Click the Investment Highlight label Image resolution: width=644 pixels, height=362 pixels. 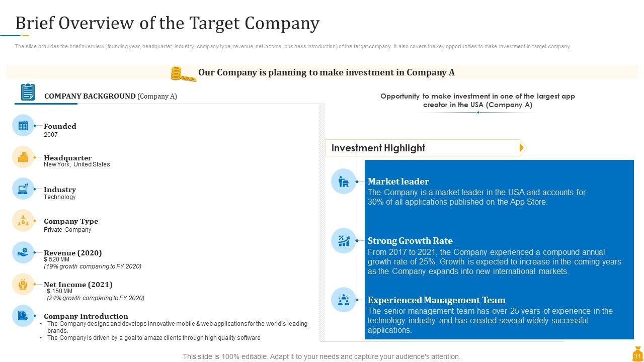pos(378,148)
